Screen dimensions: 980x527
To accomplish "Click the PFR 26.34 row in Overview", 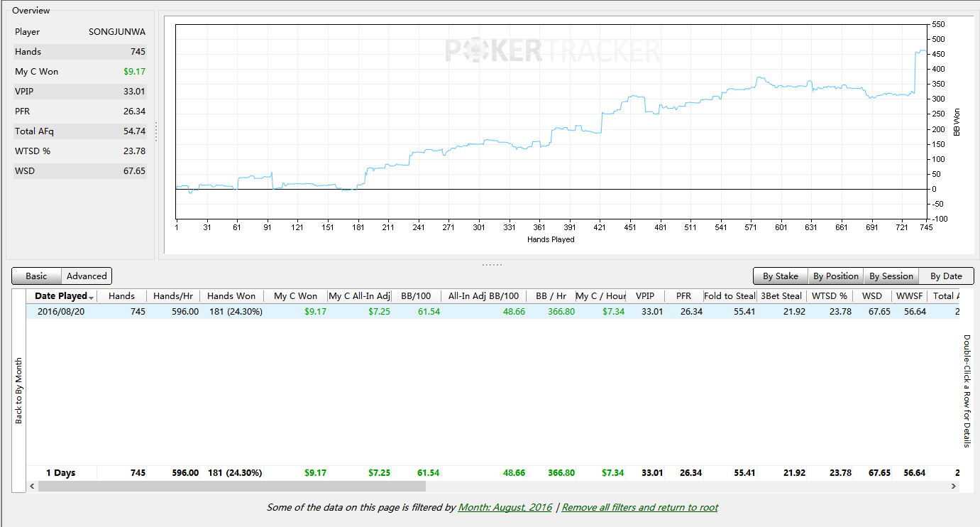I will (x=80, y=112).
